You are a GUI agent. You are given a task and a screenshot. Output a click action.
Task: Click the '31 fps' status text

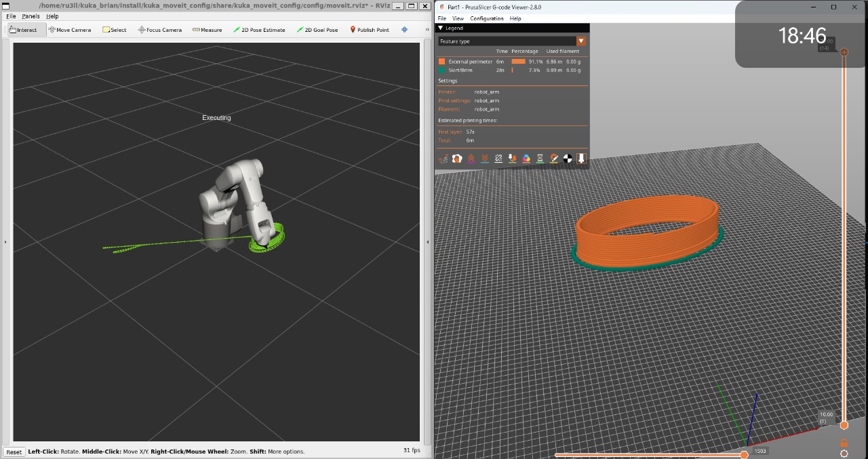(x=412, y=450)
